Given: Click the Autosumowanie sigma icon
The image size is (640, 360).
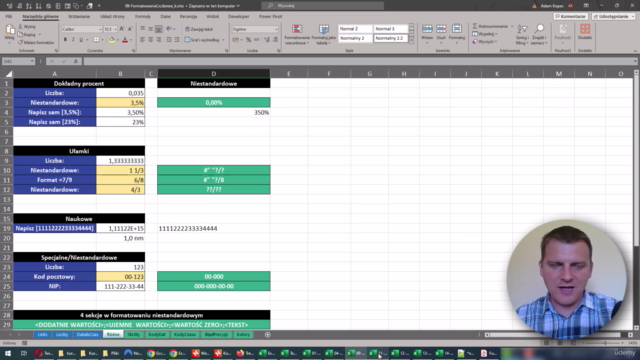Looking at the screenshot, I should pyautogui.click(x=475, y=26).
